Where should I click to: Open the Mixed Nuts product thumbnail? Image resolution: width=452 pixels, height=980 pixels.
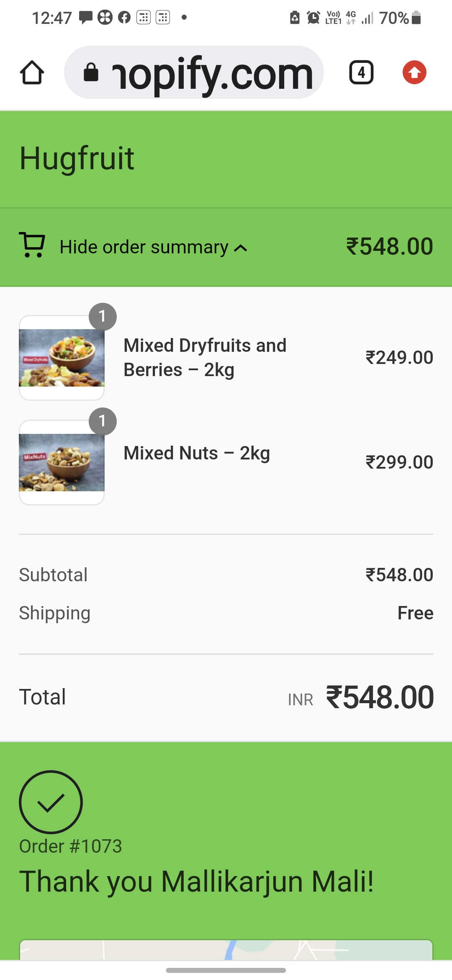[x=62, y=462]
